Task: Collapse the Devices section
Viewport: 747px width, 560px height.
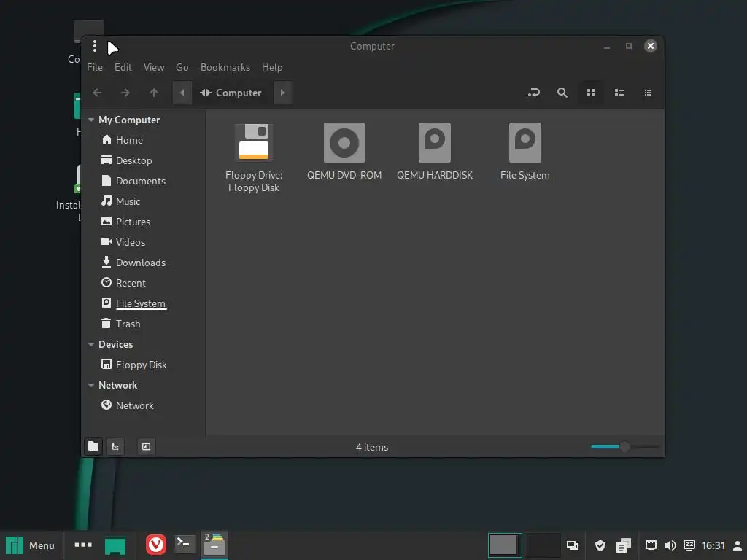Action: click(x=91, y=344)
